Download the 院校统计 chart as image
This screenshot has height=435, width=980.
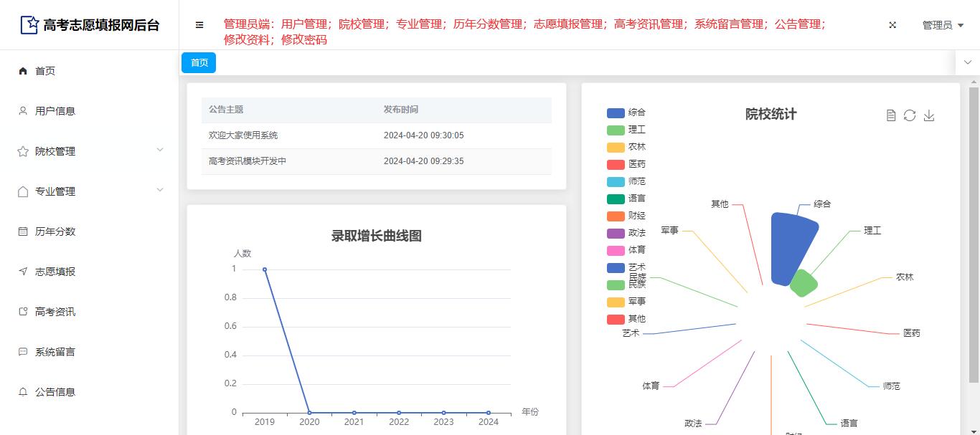pos(929,115)
